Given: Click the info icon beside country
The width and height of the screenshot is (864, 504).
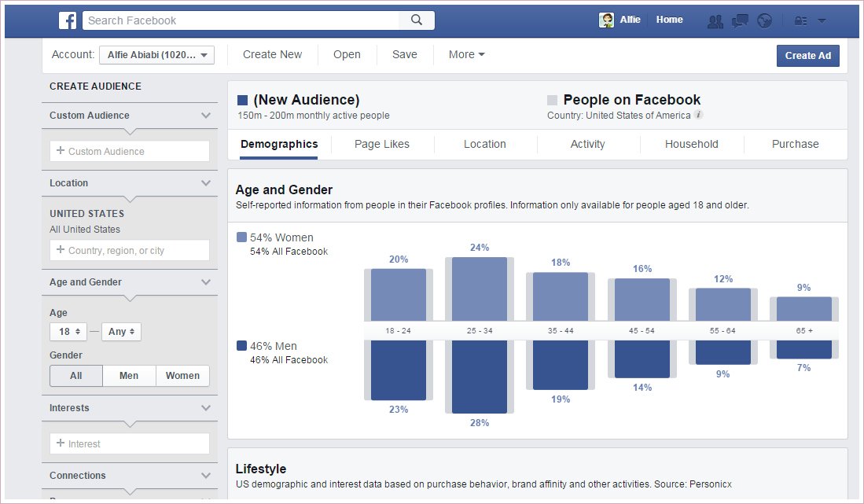Looking at the screenshot, I should click(699, 115).
